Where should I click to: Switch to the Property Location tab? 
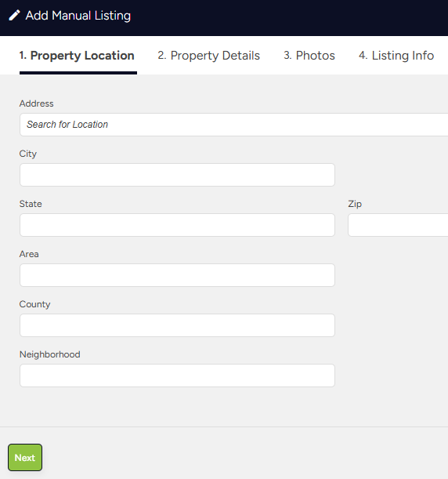point(77,56)
